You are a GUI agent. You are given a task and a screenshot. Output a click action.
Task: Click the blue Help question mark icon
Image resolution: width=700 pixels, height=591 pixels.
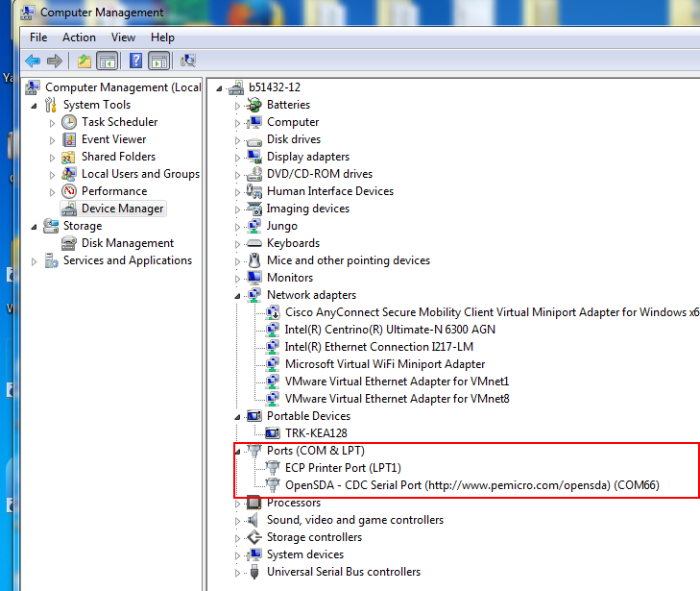135,61
